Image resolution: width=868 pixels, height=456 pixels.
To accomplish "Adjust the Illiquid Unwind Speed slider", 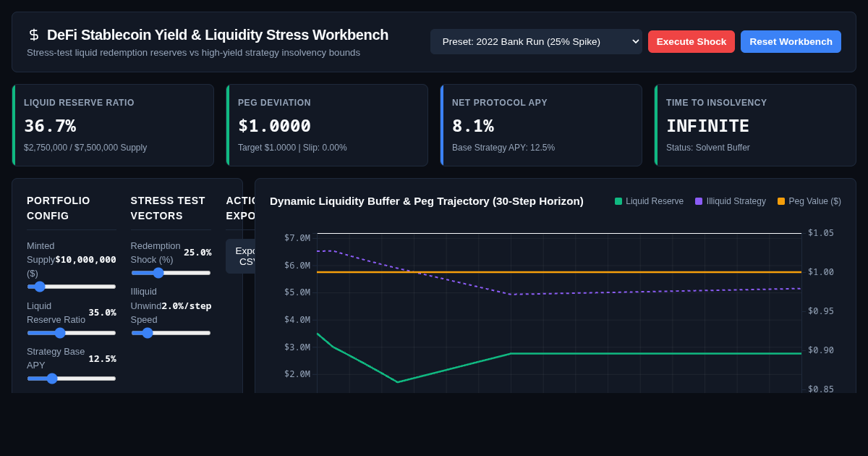I will click(171, 333).
